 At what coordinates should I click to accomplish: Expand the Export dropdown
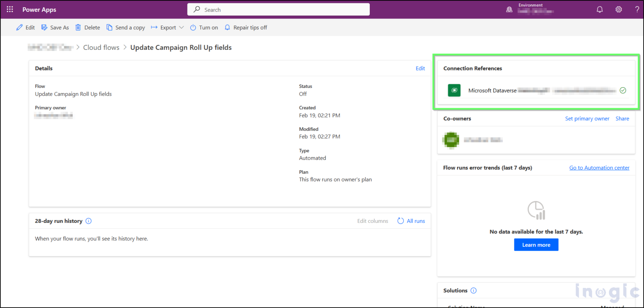[x=182, y=27]
